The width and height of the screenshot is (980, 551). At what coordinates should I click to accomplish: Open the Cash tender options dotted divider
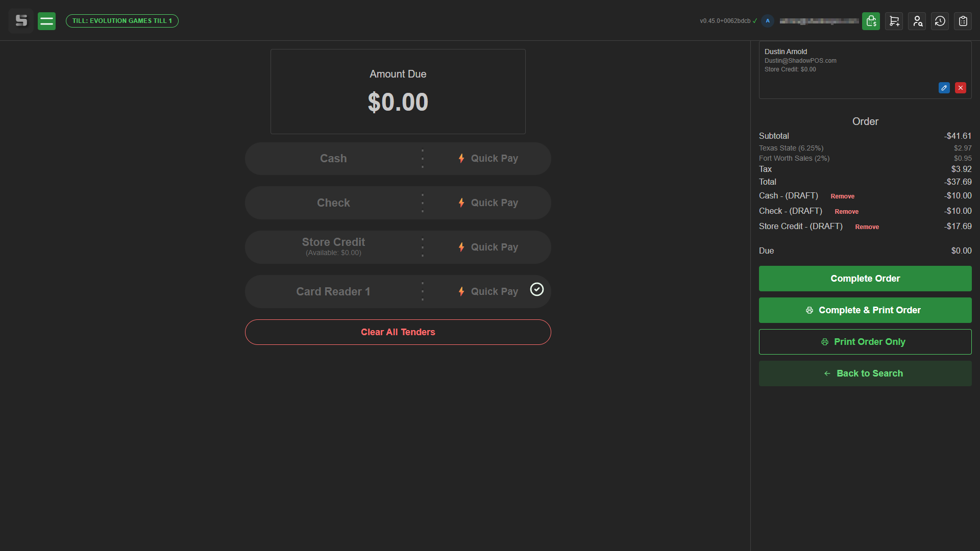422,158
